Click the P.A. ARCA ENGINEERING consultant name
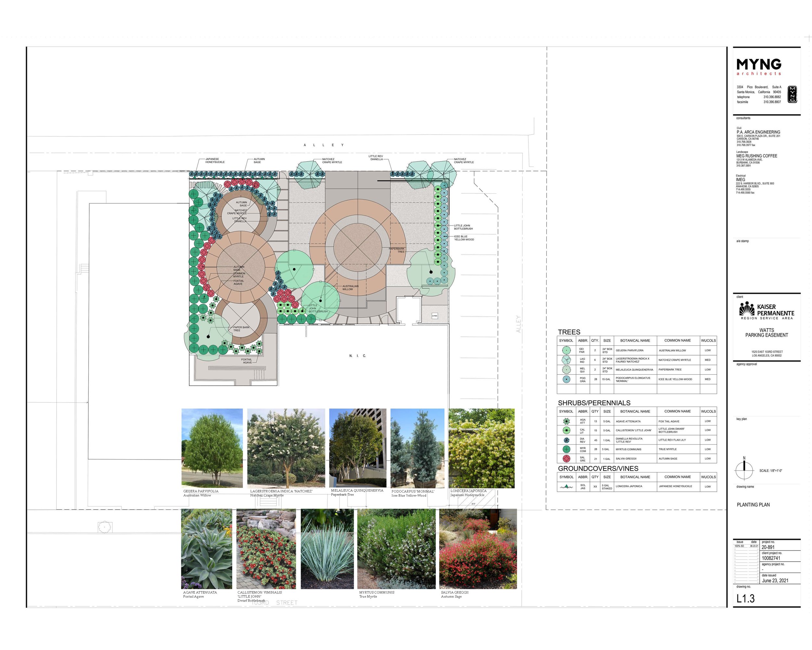Viewport: 812px width, 650px height. click(x=758, y=132)
